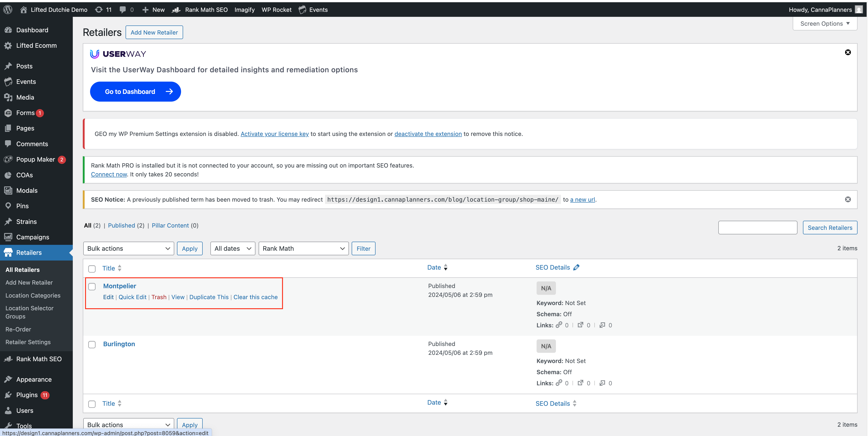The height and width of the screenshot is (436, 868).
Task: Click the Popup Maker sidebar icon
Action: pos(8,159)
